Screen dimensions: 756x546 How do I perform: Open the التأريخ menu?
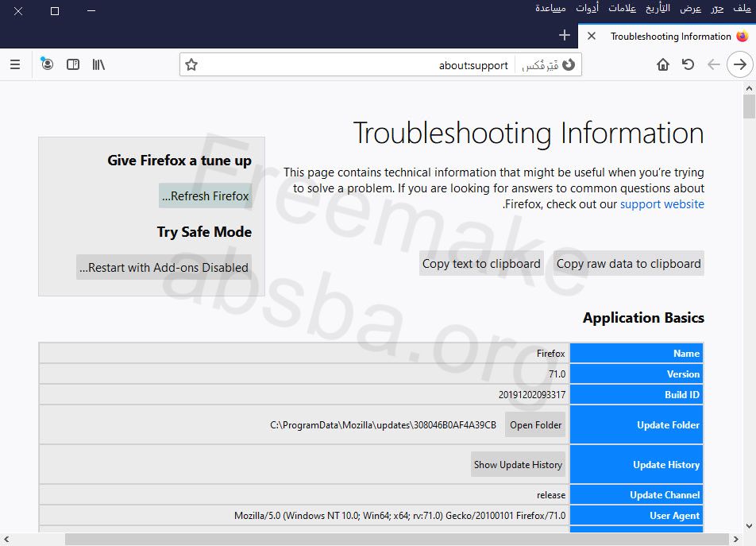pyautogui.click(x=658, y=8)
